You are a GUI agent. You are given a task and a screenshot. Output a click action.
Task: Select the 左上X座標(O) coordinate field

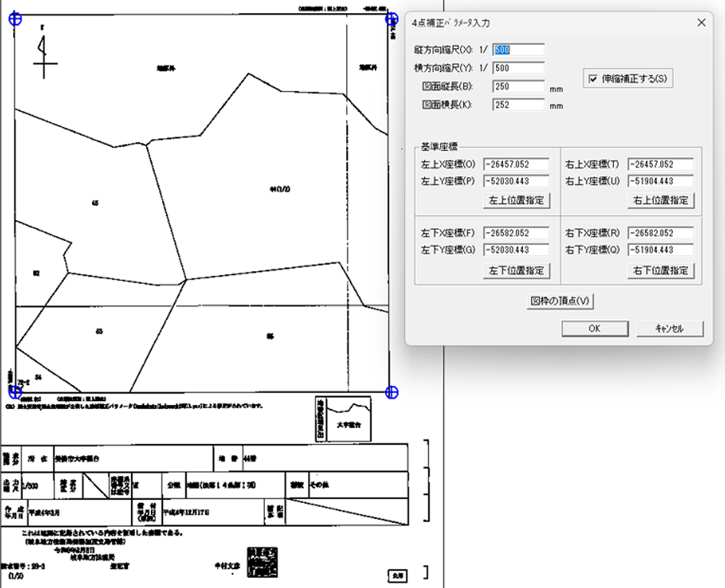point(516,165)
